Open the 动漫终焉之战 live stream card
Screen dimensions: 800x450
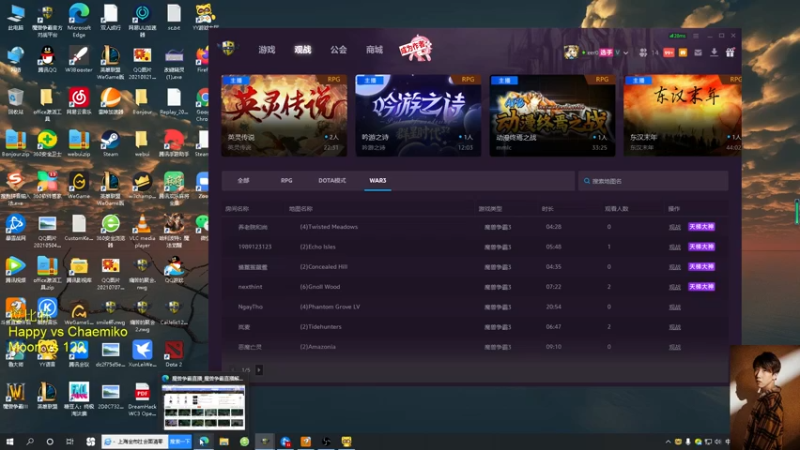coord(553,115)
